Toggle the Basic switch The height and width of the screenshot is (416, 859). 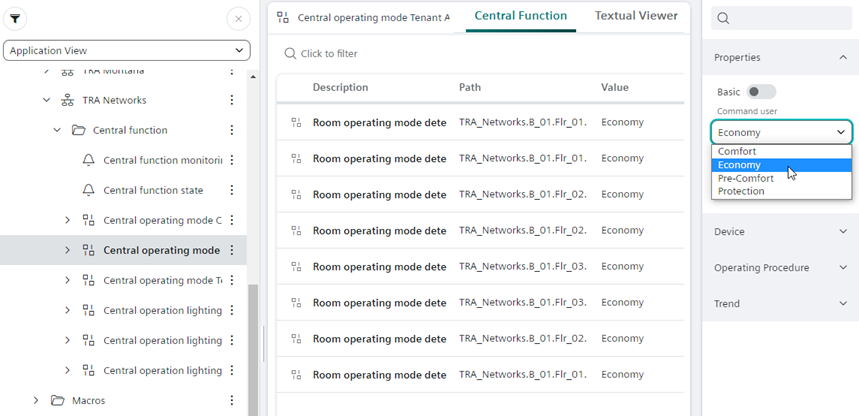761,92
